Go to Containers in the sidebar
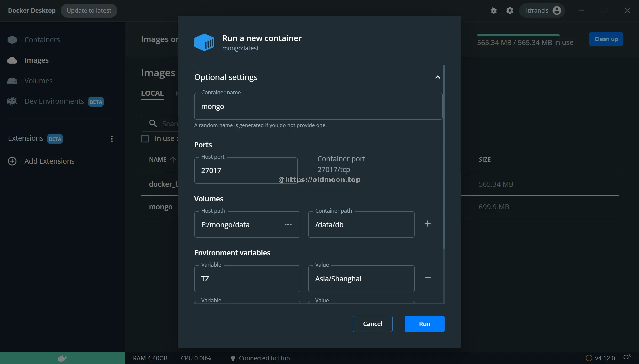 (42, 40)
